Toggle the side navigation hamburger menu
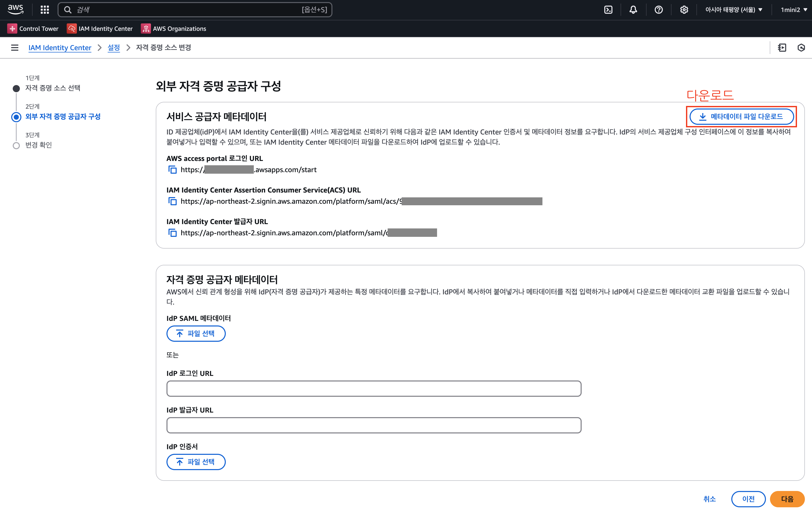The height and width of the screenshot is (519, 812). coord(15,48)
